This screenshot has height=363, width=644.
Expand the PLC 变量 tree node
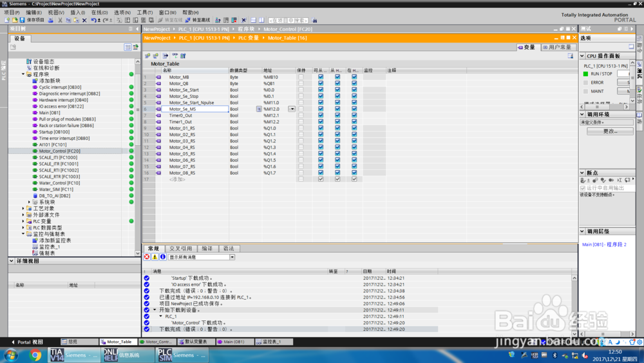click(23, 221)
